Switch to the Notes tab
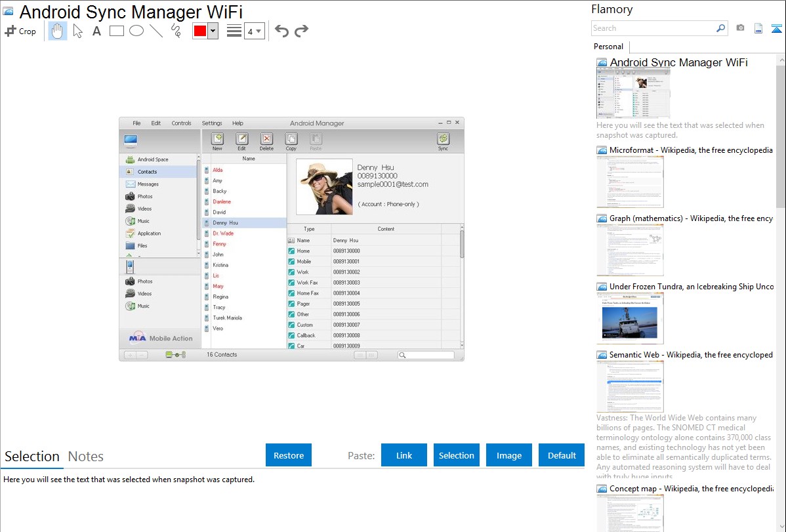The image size is (786, 532). pos(86,457)
